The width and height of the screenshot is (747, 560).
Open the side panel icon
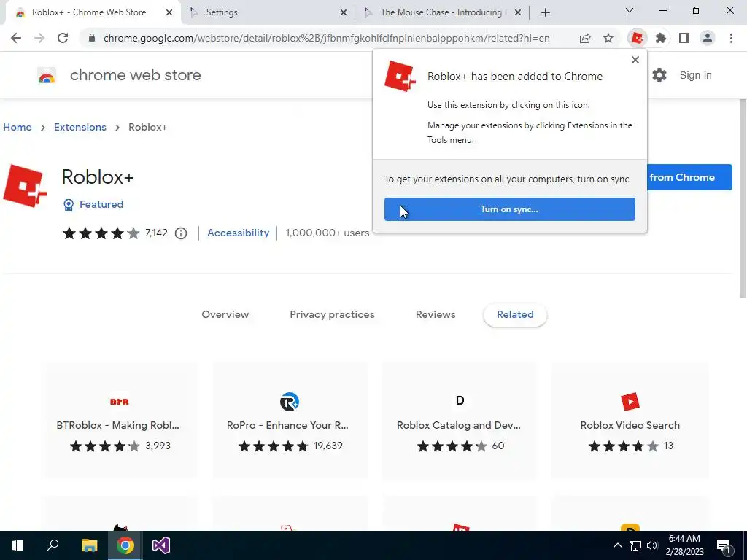(x=684, y=38)
